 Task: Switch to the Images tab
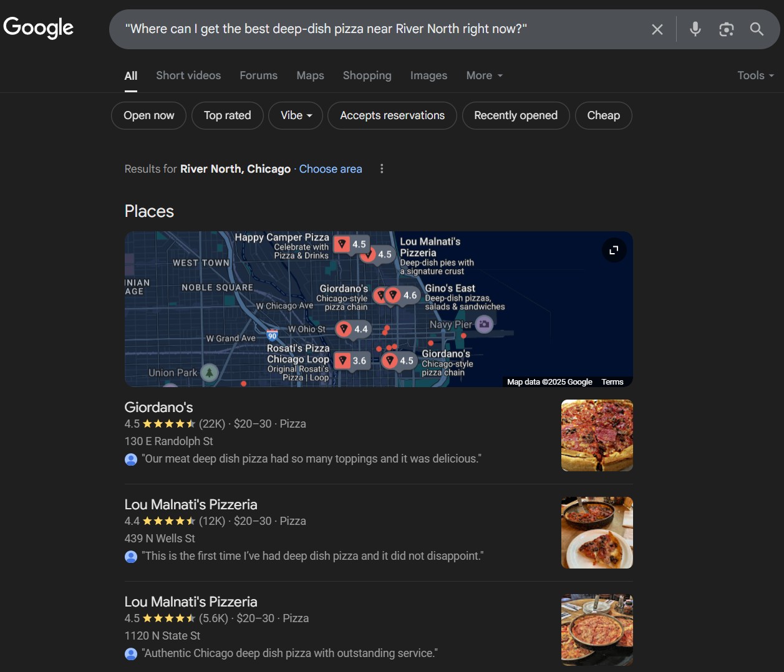pos(428,75)
